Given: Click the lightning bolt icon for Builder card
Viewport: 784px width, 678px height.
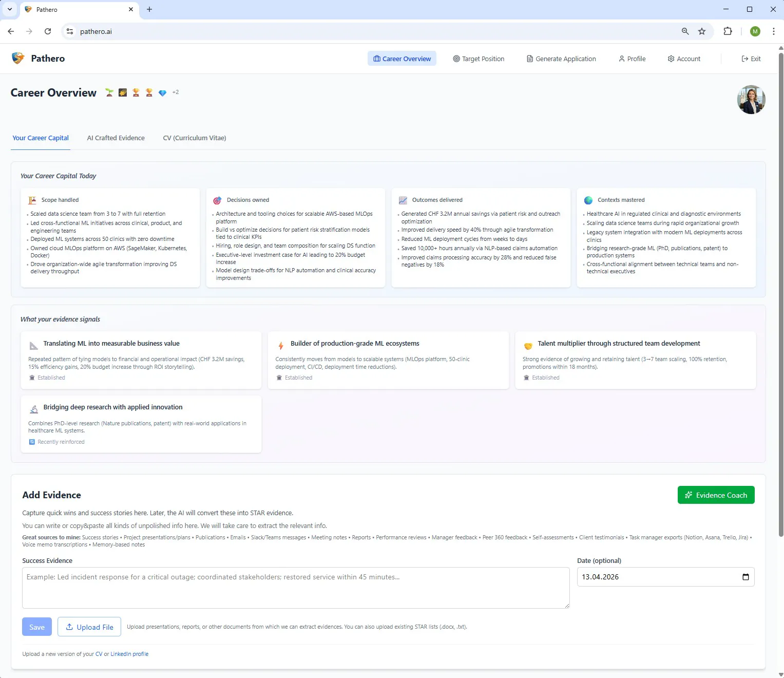Looking at the screenshot, I should click(x=281, y=346).
